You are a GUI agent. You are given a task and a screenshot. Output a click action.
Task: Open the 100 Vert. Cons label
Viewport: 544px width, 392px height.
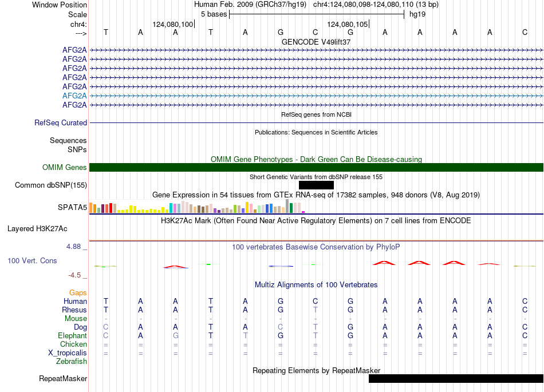click(x=32, y=260)
